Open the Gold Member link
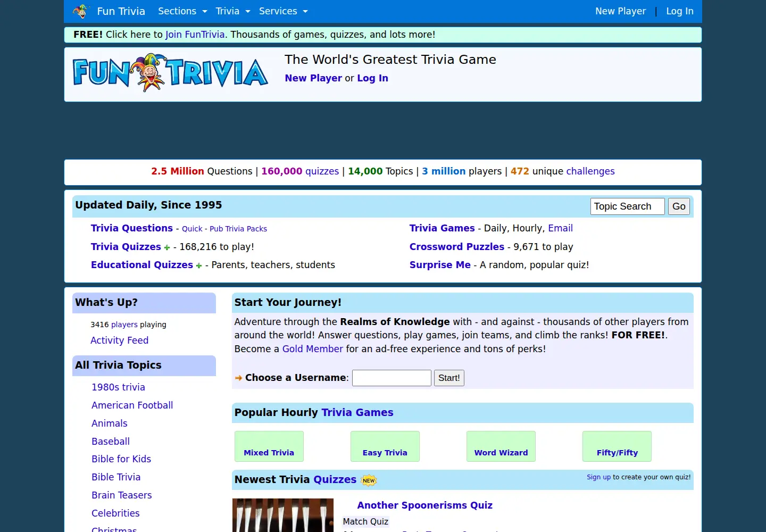 tap(312, 349)
